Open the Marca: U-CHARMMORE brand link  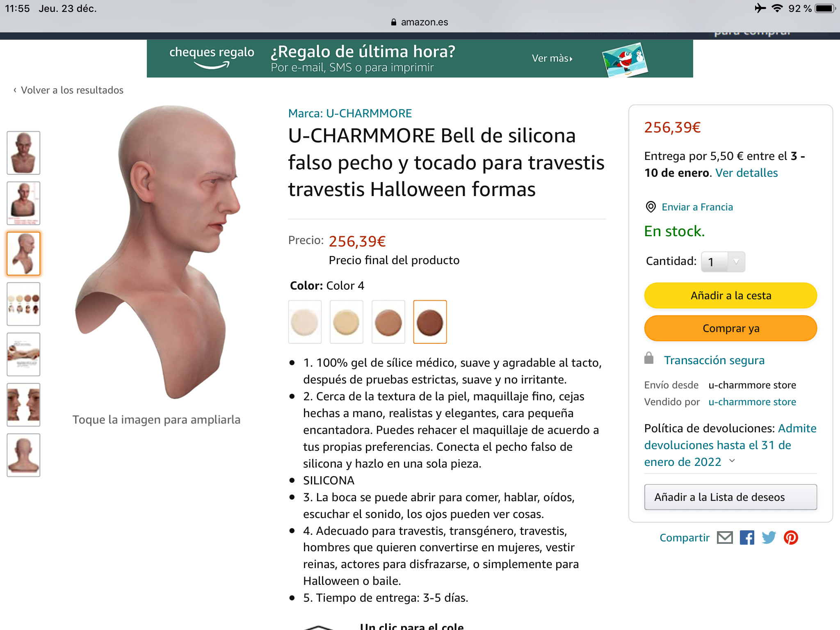tap(350, 113)
